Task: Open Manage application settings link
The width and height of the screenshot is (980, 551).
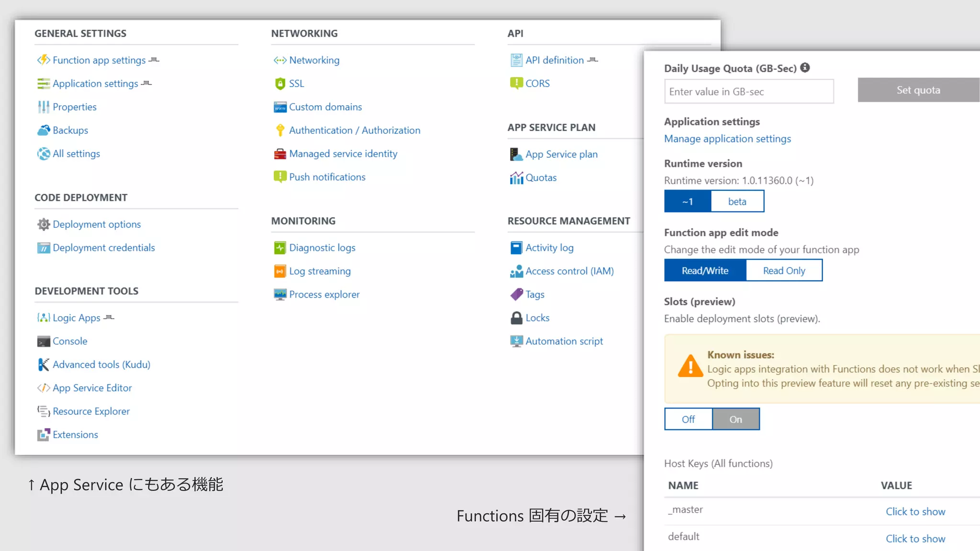Action: pos(727,139)
